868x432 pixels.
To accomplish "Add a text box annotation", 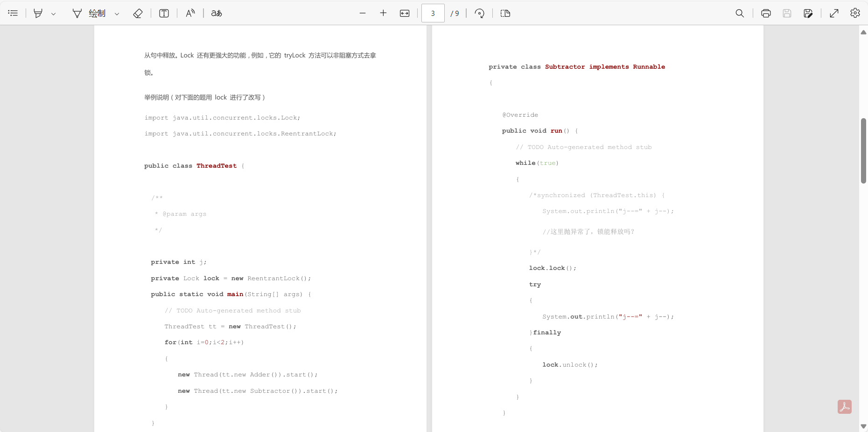I will coord(164,13).
